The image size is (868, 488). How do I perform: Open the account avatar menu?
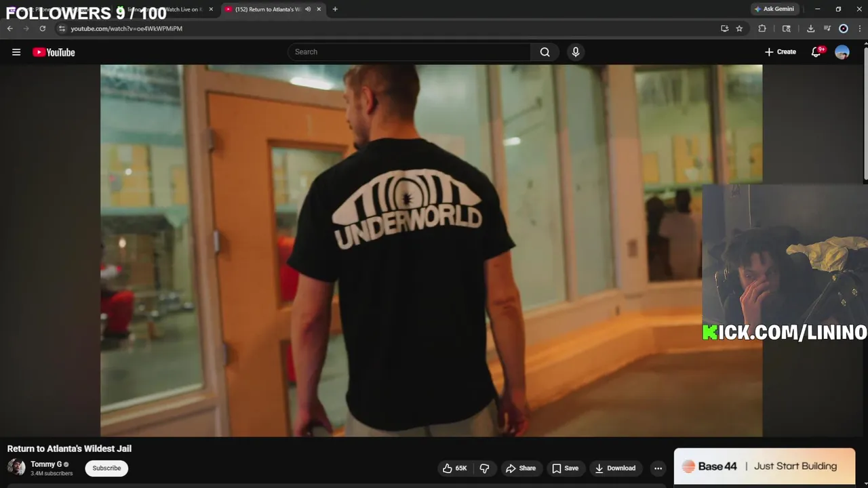click(x=842, y=52)
